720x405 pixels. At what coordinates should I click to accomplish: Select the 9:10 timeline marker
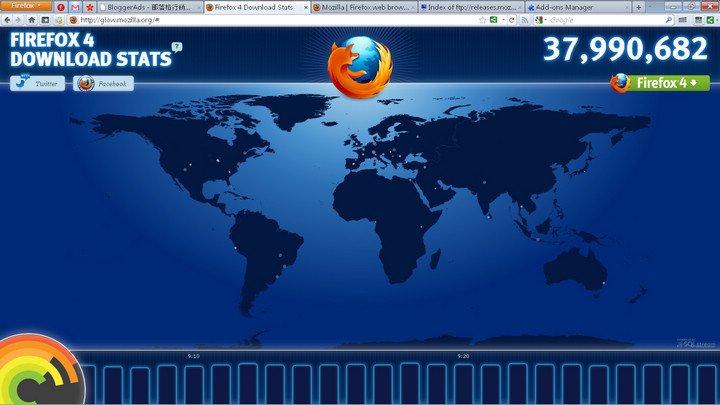coord(193,356)
